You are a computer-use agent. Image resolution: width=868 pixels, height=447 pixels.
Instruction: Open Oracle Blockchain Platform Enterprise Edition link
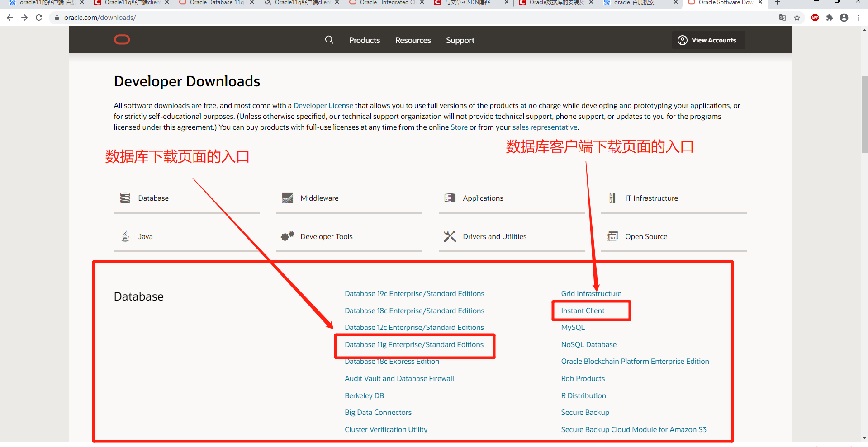tap(635, 361)
